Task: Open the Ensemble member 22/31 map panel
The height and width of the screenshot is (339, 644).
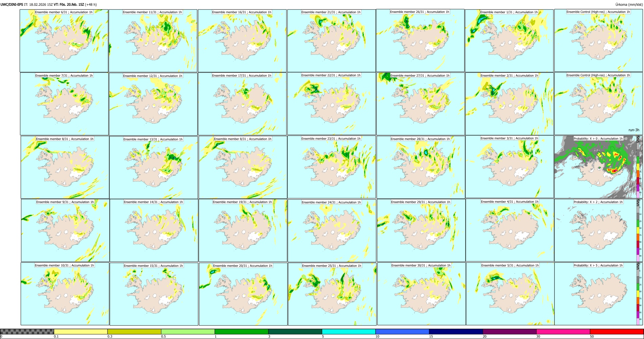Action: coord(331,104)
